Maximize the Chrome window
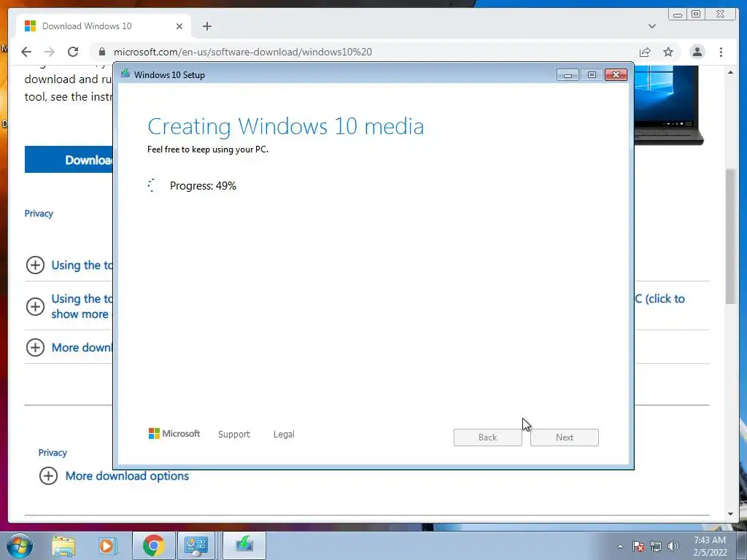The height and width of the screenshot is (560, 747). click(x=696, y=15)
